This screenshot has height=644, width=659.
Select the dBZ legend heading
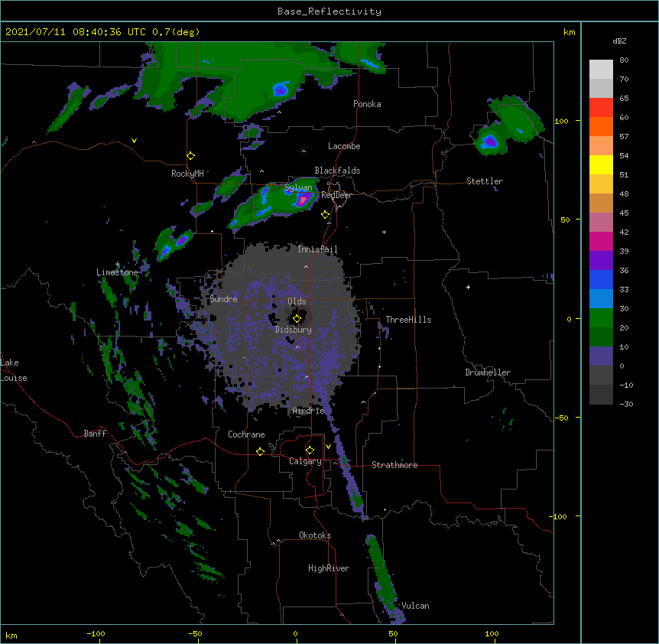point(619,41)
